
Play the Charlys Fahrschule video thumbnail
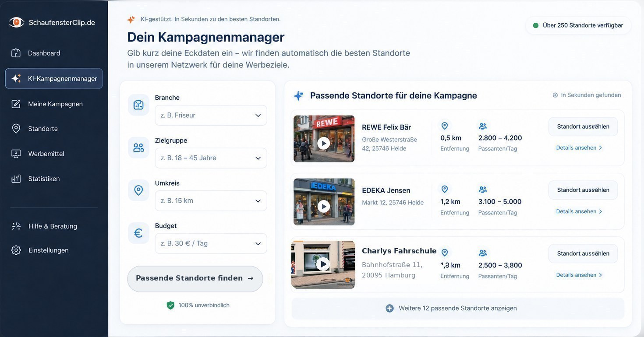[324, 264]
